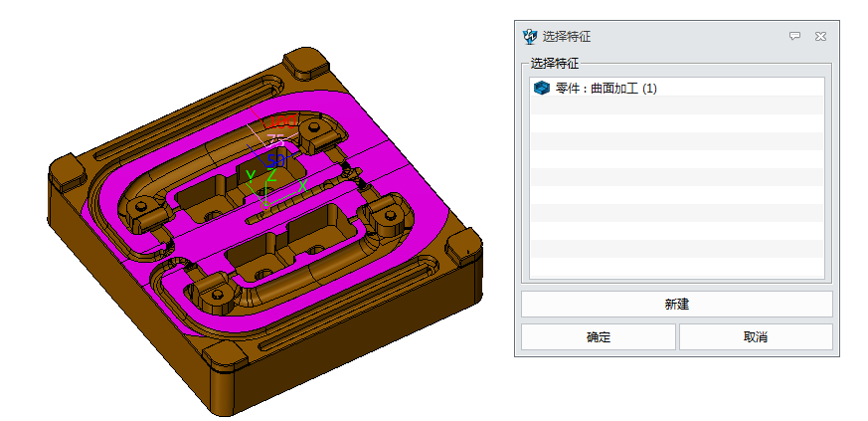Click the green Y axis label
Viewport: 868px width, 421px height.
click(x=251, y=176)
